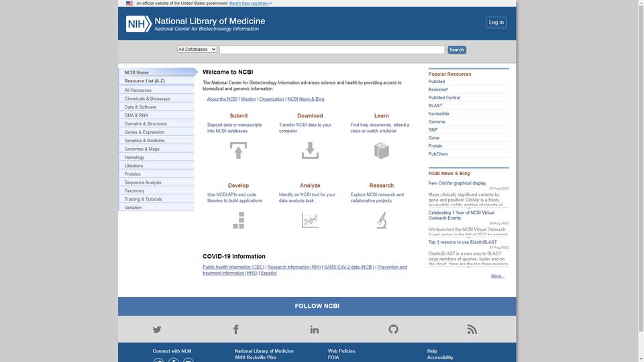
Task: Open Public health information (CDC) link
Action: point(233,267)
